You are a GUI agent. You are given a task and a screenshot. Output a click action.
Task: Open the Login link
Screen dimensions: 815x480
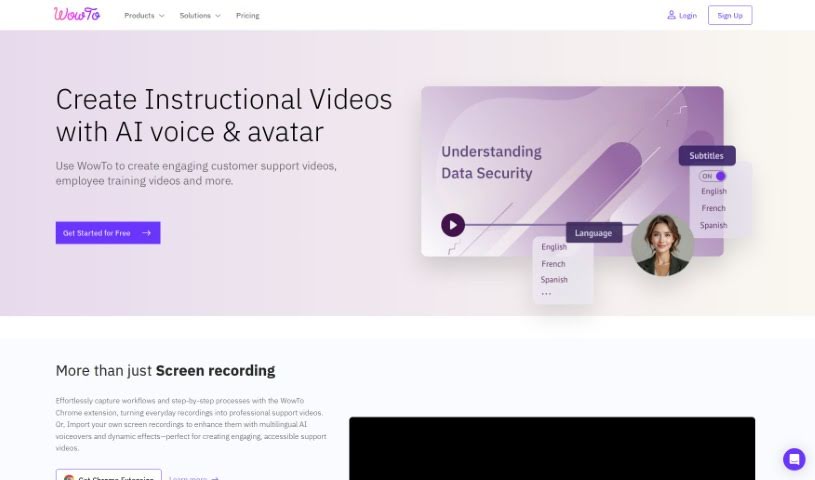(x=688, y=16)
